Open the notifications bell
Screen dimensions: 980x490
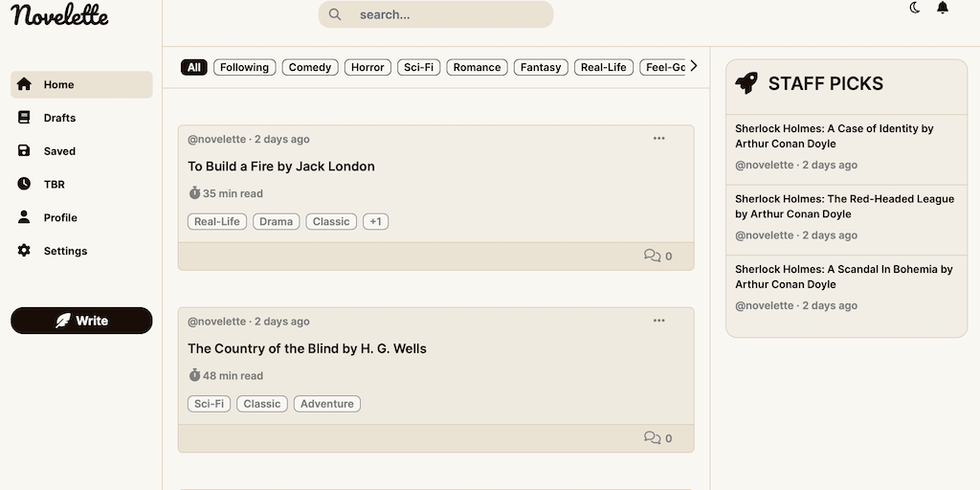(x=943, y=9)
